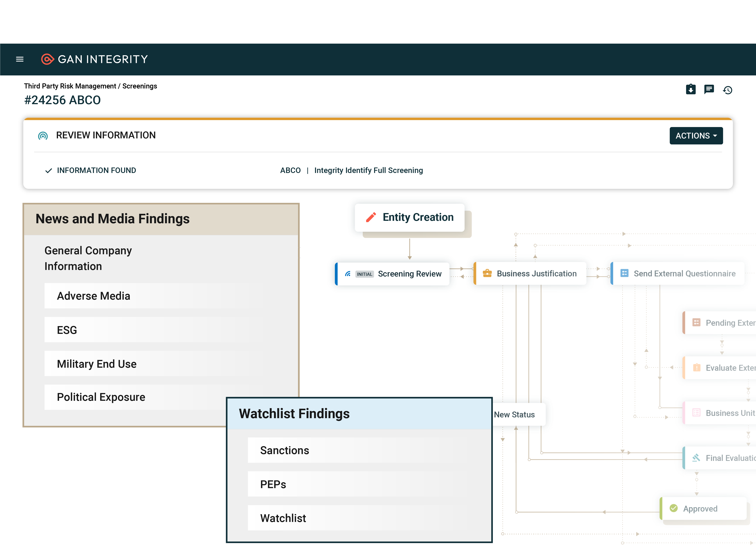756x559 pixels.
Task: Click the Review Information target icon
Action: 43,135
